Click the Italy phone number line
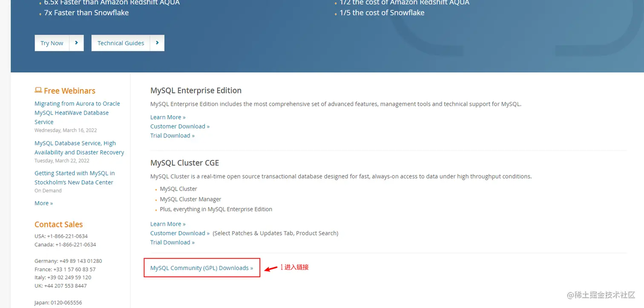This screenshot has width=644, height=308. [x=63, y=277]
